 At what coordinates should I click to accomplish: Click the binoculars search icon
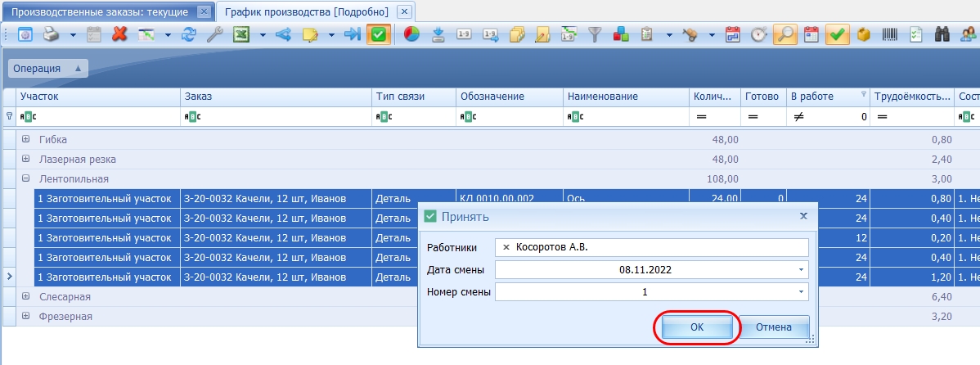pos(942,34)
